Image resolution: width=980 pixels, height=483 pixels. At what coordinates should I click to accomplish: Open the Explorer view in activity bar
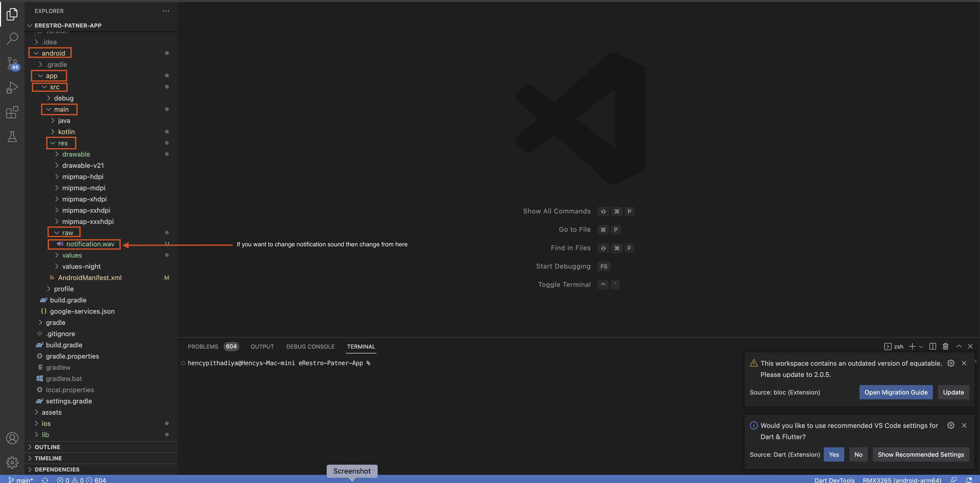pyautogui.click(x=12, y=15)
